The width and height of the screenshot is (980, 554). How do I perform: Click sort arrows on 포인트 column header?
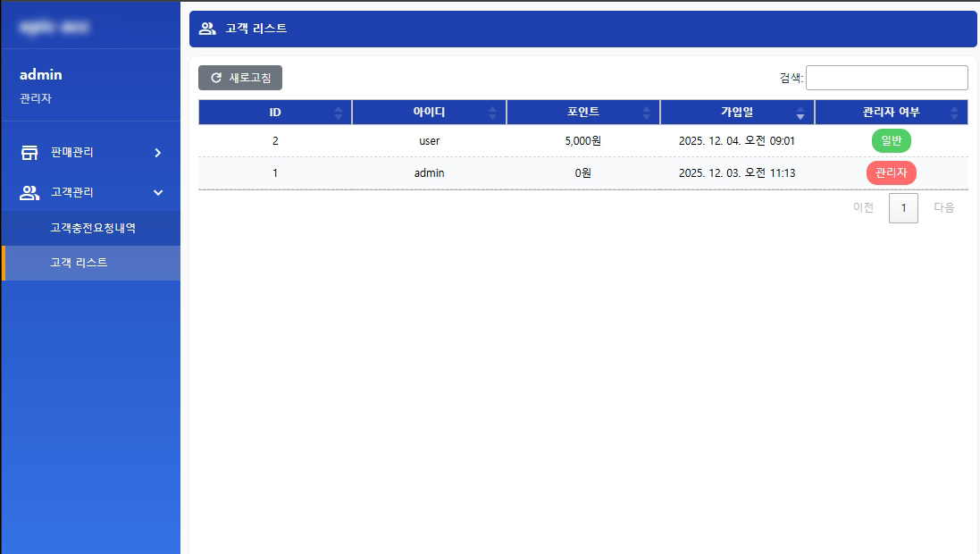(646, 112)
